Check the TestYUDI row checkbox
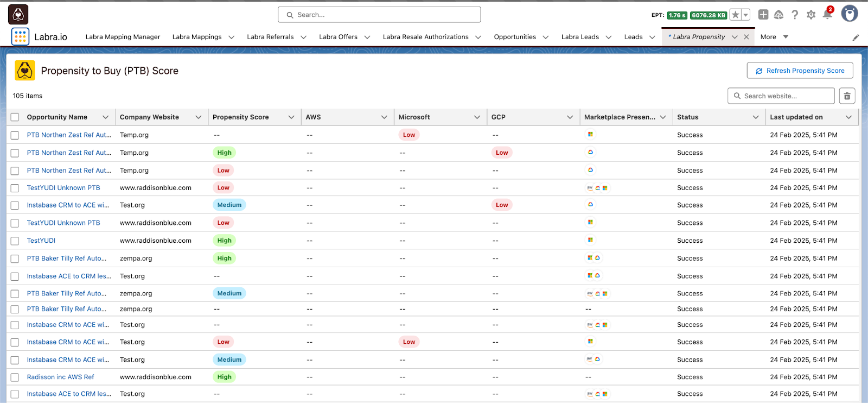868x403 pixels. tap(15, 241)
